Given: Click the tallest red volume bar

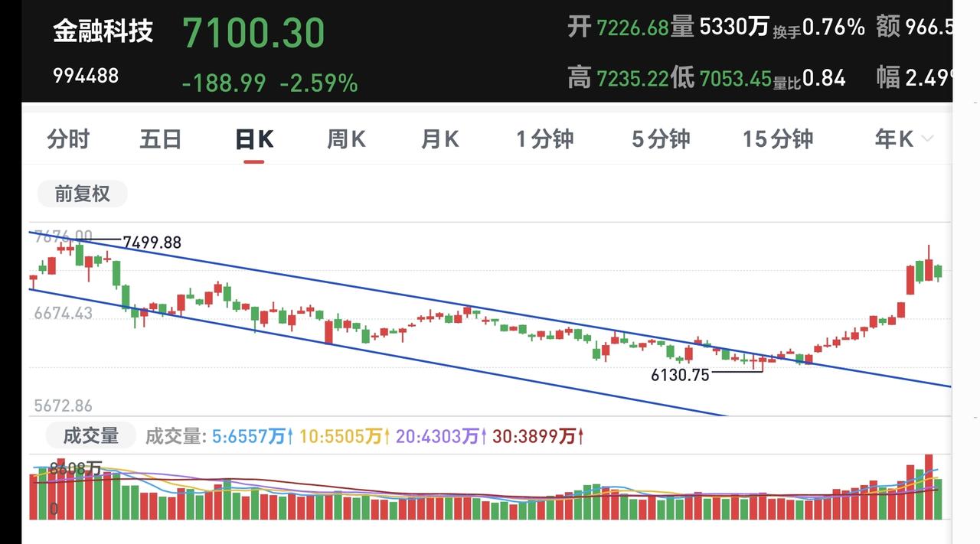Looking at the screenshot, I should coord(929,487).
